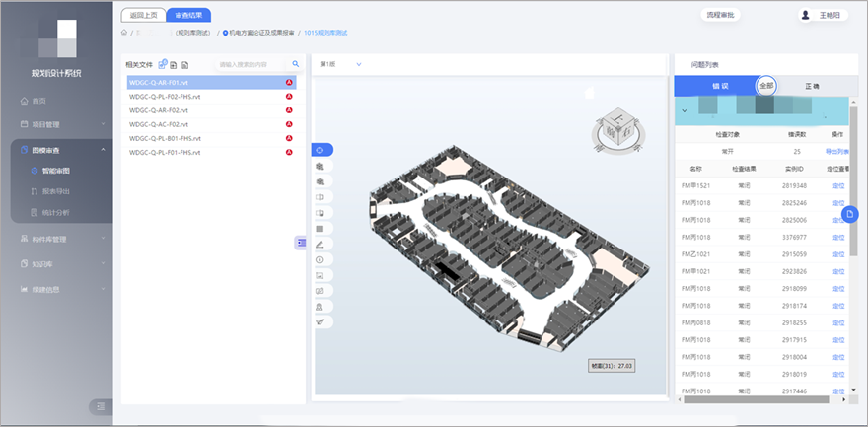
Task: Click the home icon in breadcrumb
Action: tap(124, 33)
